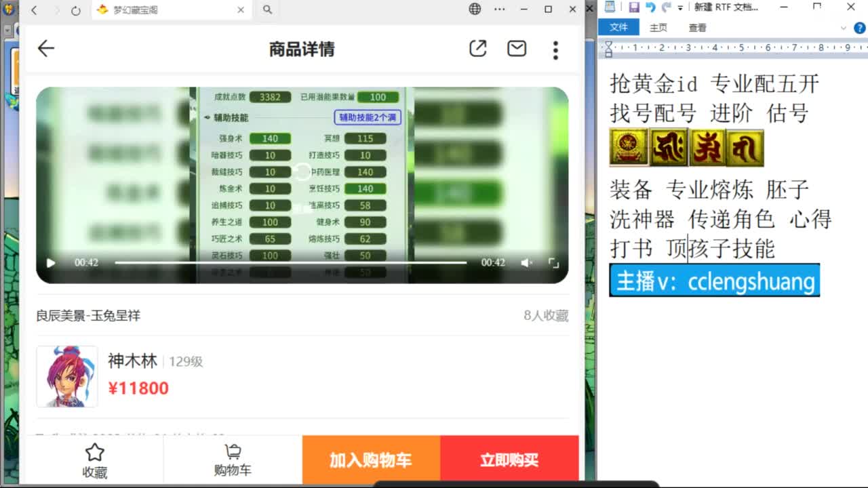This screenshot has height=488, width=868.
Task: Enter video fullscreen mode
Action: (x=553, y=263)
